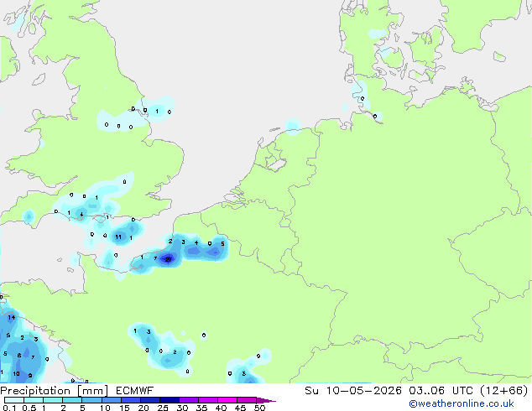This screenshot has height=411, width=532.
Task: Click the 45 legend label
Action: (240, 408)
